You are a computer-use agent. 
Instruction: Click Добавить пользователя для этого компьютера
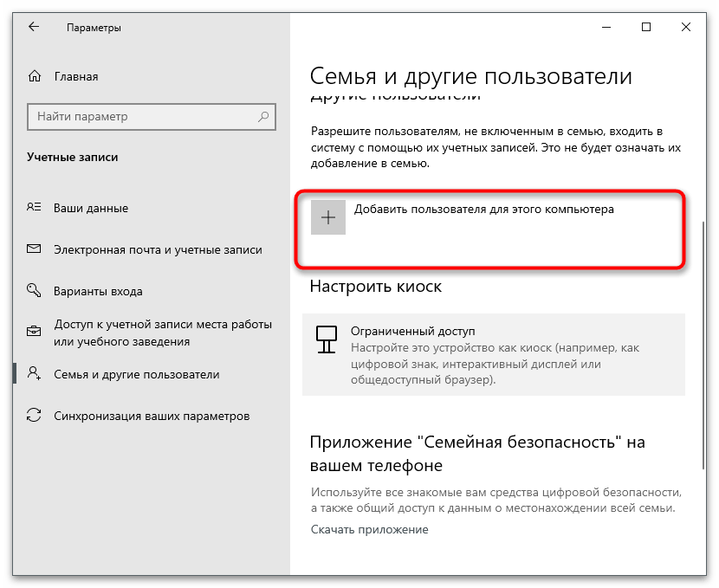click(483, 210)
